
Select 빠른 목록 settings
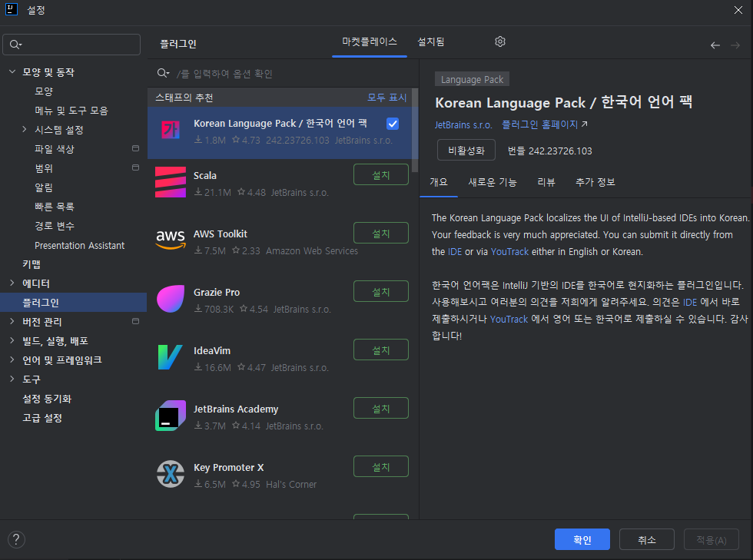tap(55, 206)
